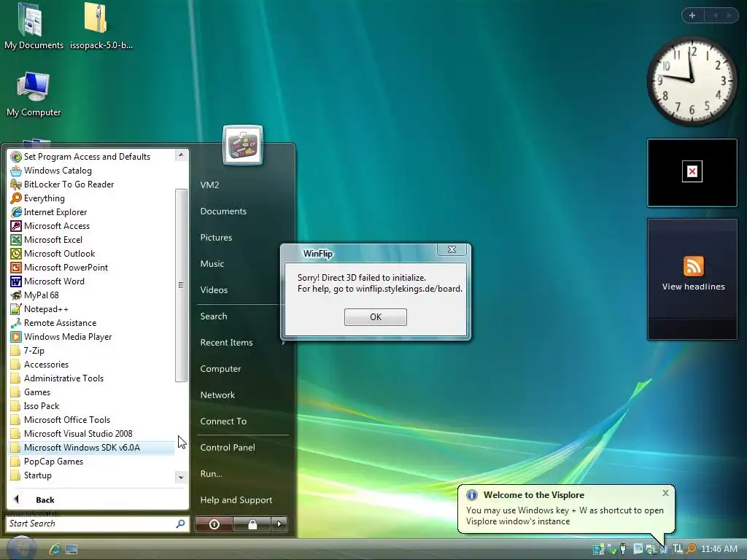Open Network from Start menu

[217, 394]
